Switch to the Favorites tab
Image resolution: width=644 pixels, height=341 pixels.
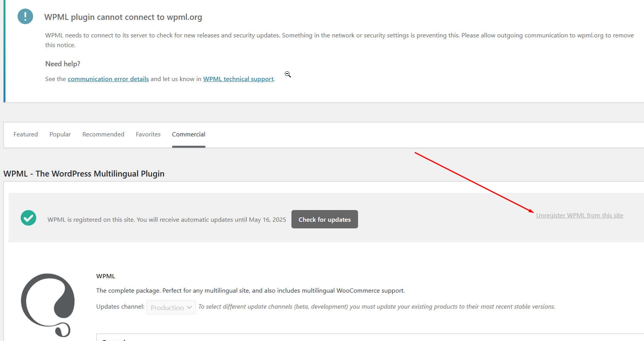click(148, 134)
